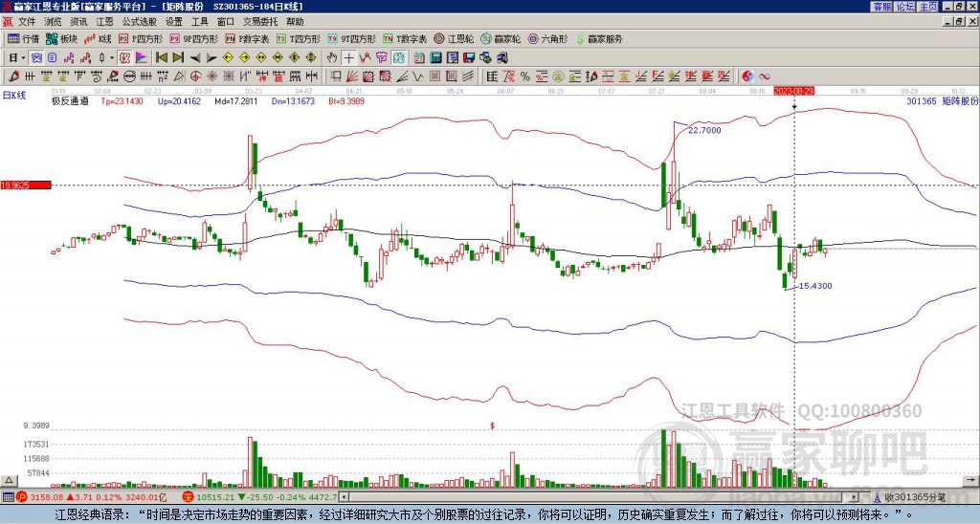Toggle the crosshair cursor tool
The image size is (980, 524).
pos(348,58)
